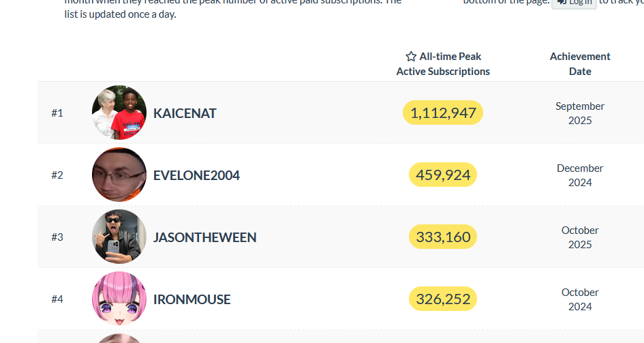The height and width of the screenshot is (343, 644).
Task: Select the 333,160 yellow badge
Action: [x=443, y=237]
